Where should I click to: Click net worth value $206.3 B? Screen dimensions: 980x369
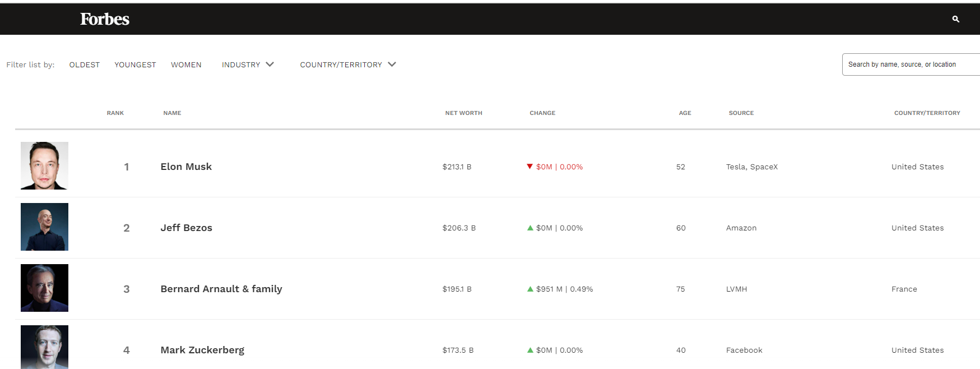tap(459, 228)
